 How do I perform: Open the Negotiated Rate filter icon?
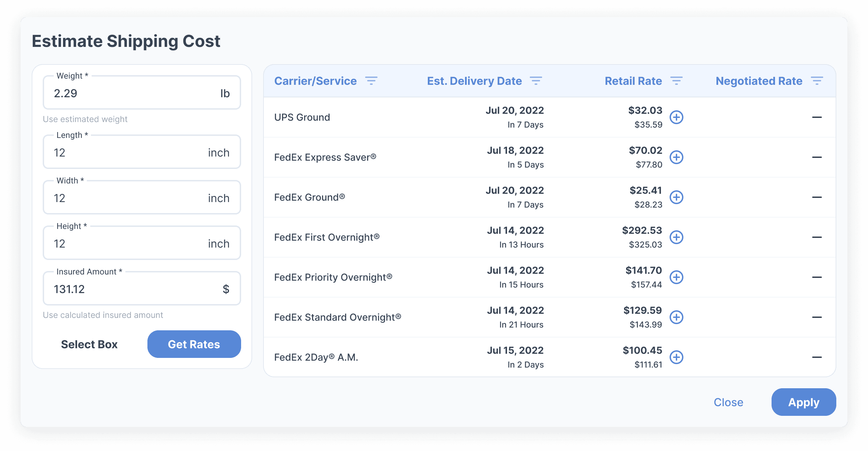(817, 81)
